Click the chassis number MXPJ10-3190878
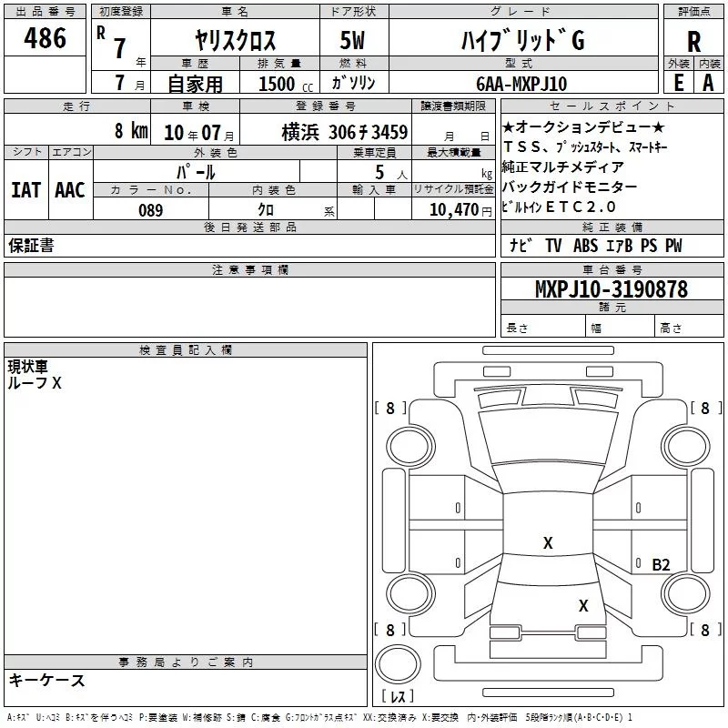 coord(612,288)
